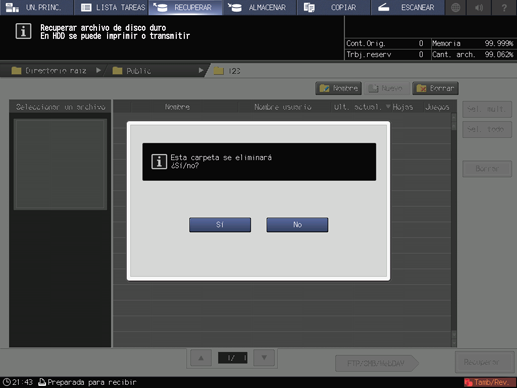
Task: Select the RECUPERAR tab
Action: [x=186, y=7]
